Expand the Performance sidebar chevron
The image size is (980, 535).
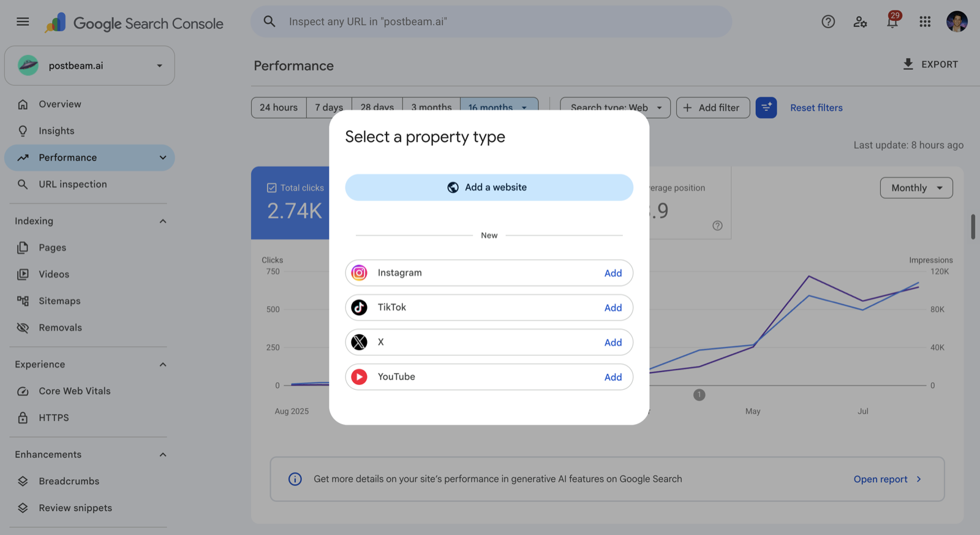pos(163,157)
